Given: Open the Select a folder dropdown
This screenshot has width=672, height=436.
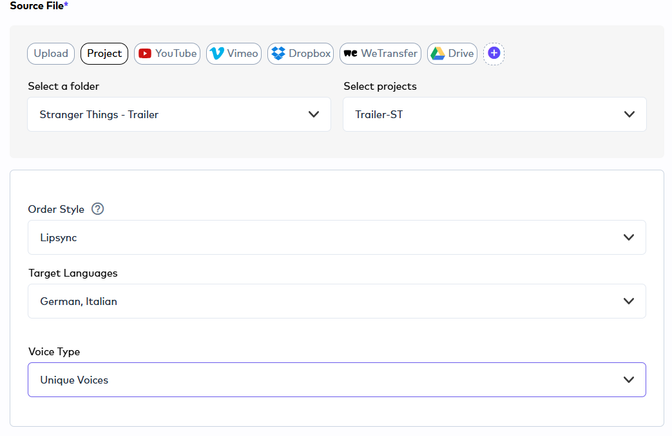Looking at the screenshot, I should point(179,114).
